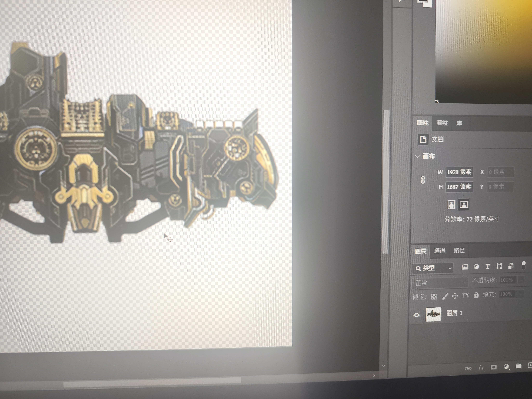
Task: Switch to the 调整 tab
Action: 442,123
